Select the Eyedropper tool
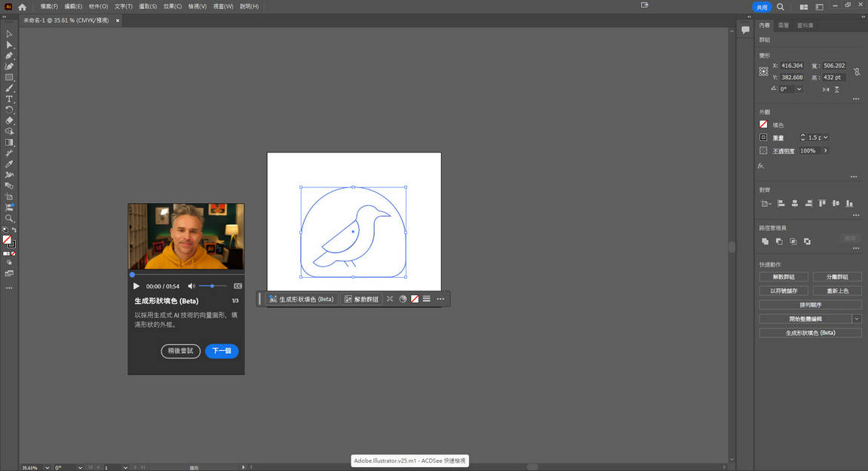Image resolution: width=868 pixels, height=471 pixels. 9,165
